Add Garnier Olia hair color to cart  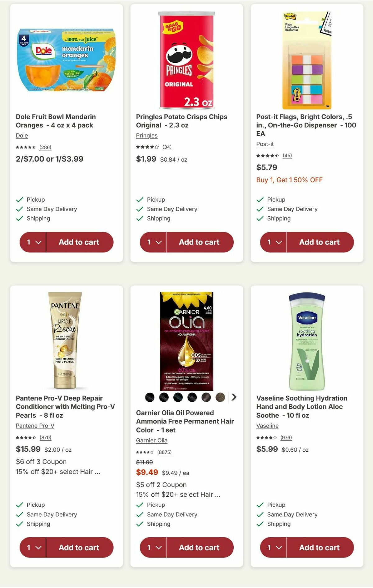point(199,548)
